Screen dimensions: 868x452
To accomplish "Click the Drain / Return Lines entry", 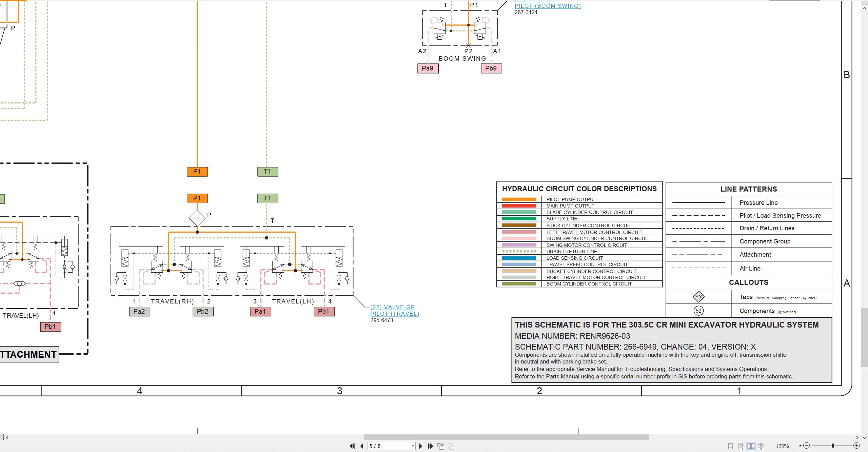I will tap(767, 228).
